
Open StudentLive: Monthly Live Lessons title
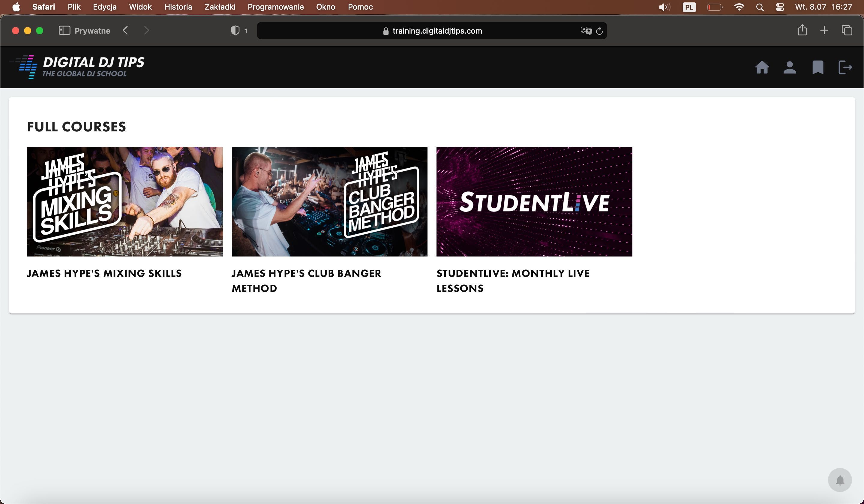pyautogui.click(x=513, y=280)
